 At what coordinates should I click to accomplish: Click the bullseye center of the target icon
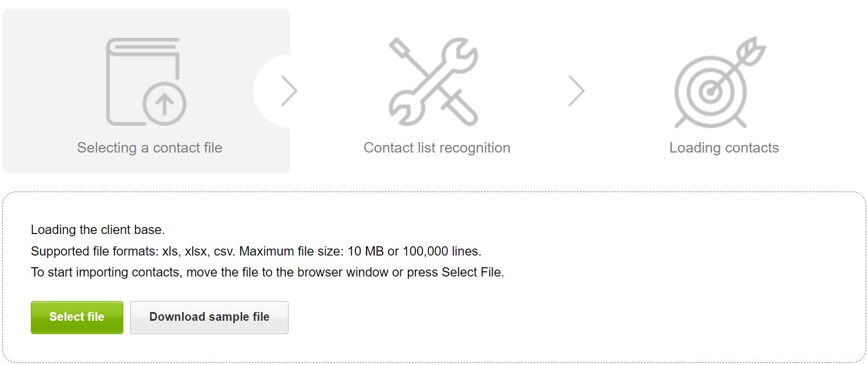[x=709, y=91]
